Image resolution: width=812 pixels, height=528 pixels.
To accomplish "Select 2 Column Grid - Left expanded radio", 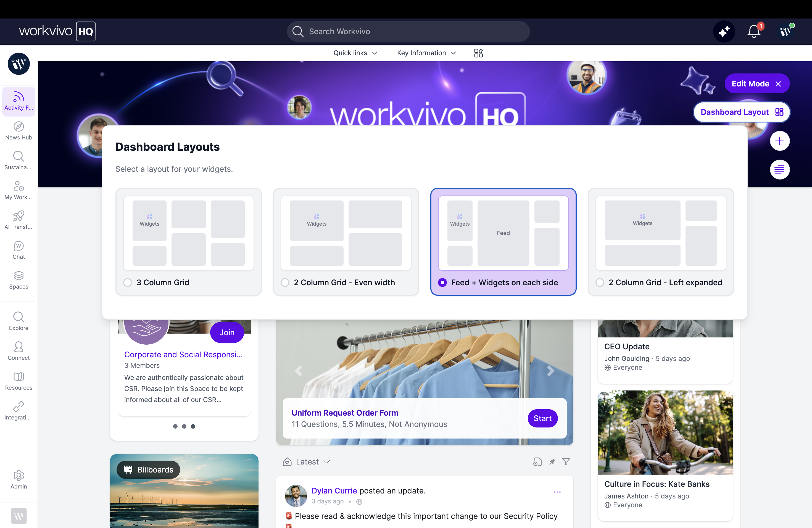I will coord(600,283).
